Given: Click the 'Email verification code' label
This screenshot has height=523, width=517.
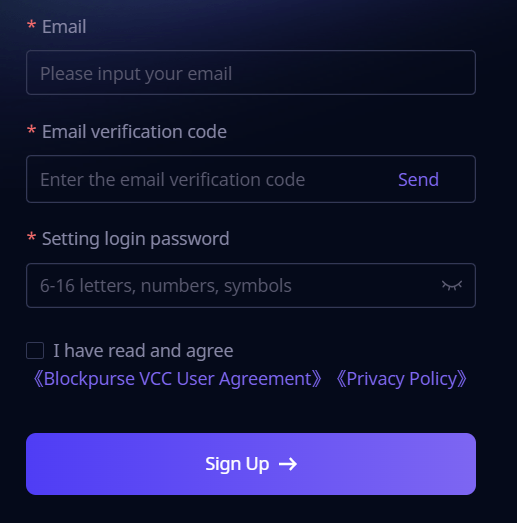Looking at the screenshot, I should coord(134,132).
